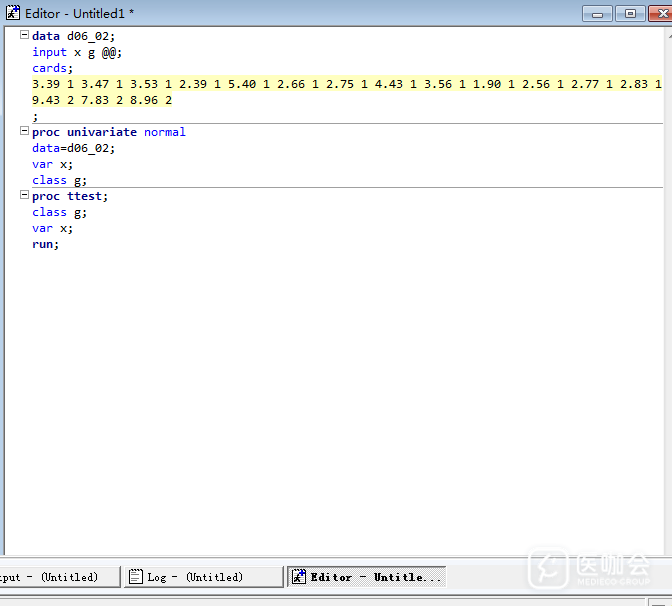Place cursor on 'data=d06_02;' line

73,148
